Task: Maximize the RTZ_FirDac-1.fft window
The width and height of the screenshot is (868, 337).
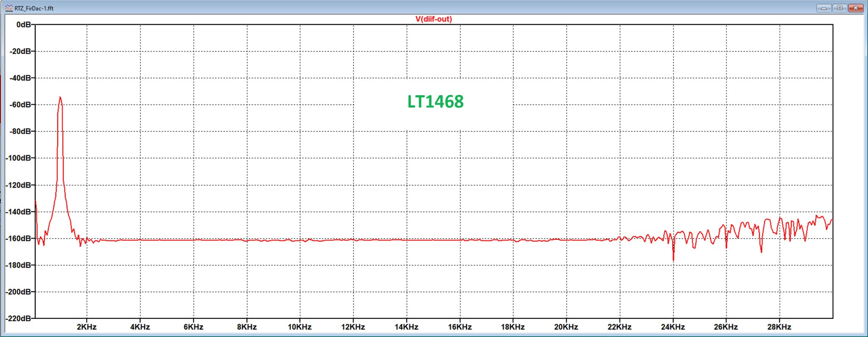Action: 839,8
